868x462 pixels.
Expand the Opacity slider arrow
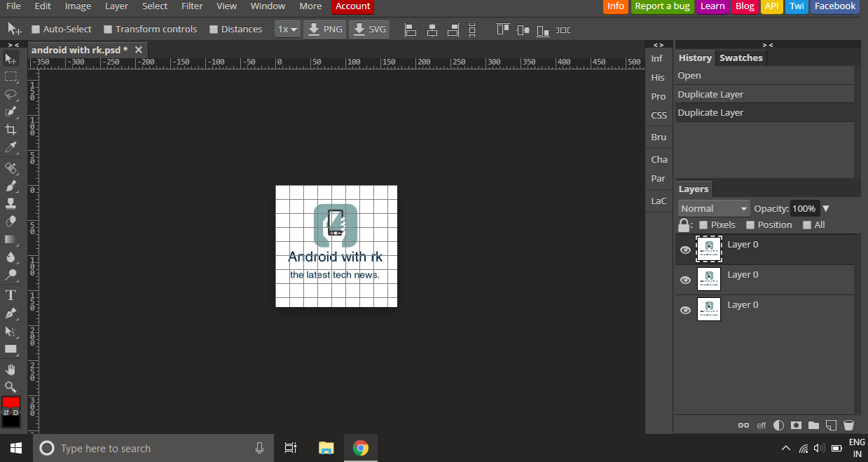coord(826,208)
